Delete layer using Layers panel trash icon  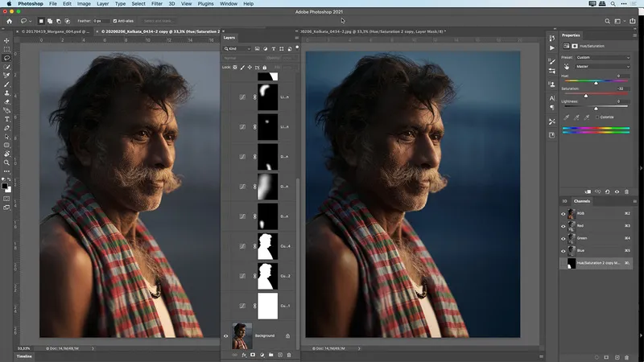click(289, 355)
